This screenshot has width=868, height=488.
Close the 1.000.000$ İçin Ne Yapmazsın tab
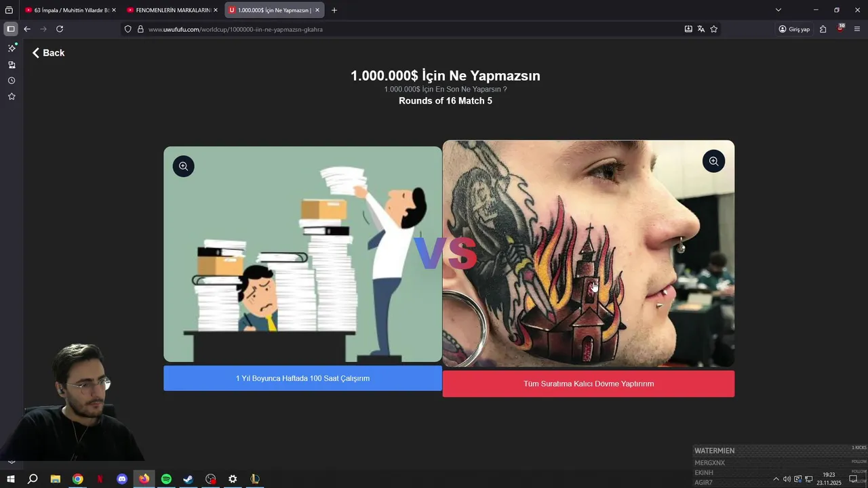[x=317, y=10]
